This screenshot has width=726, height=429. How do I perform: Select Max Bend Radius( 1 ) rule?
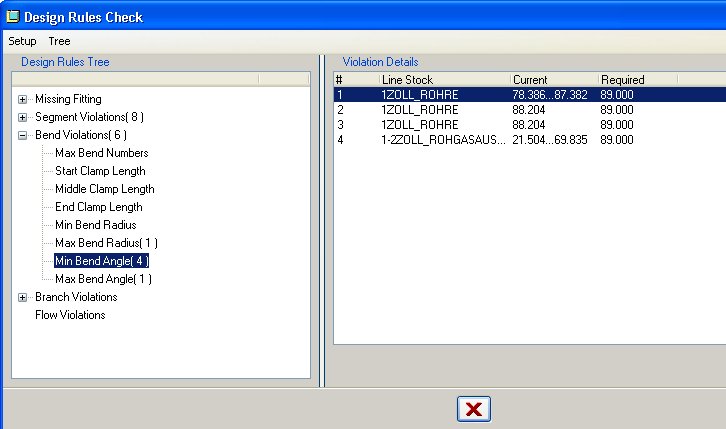(106, 243)
